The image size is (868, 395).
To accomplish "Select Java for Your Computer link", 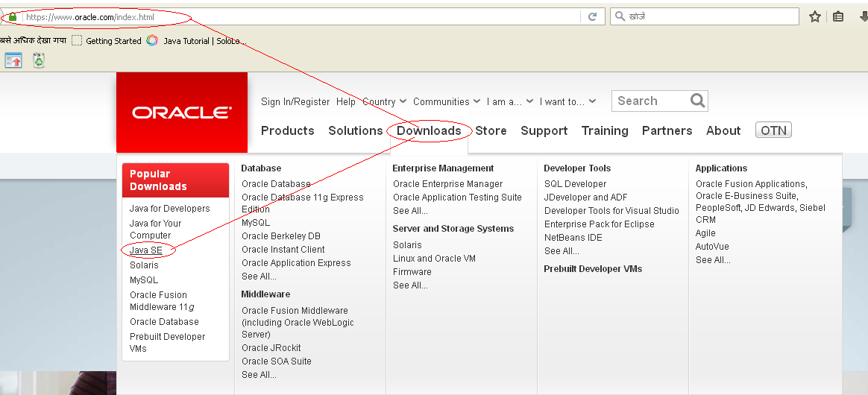I will (155, 229).
